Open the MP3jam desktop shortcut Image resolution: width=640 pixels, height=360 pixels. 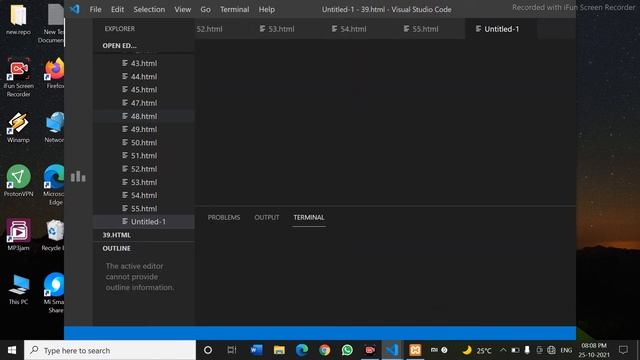click(18, 235)
